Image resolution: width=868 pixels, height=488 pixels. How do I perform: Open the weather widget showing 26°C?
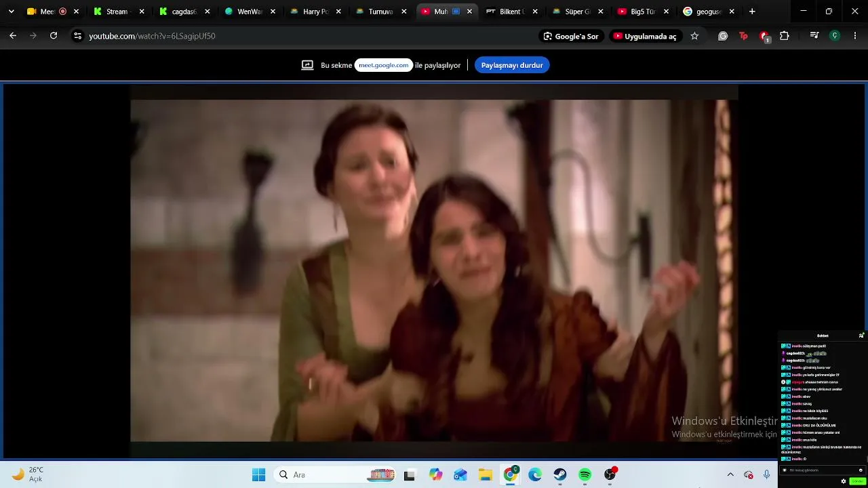[28, 474]
